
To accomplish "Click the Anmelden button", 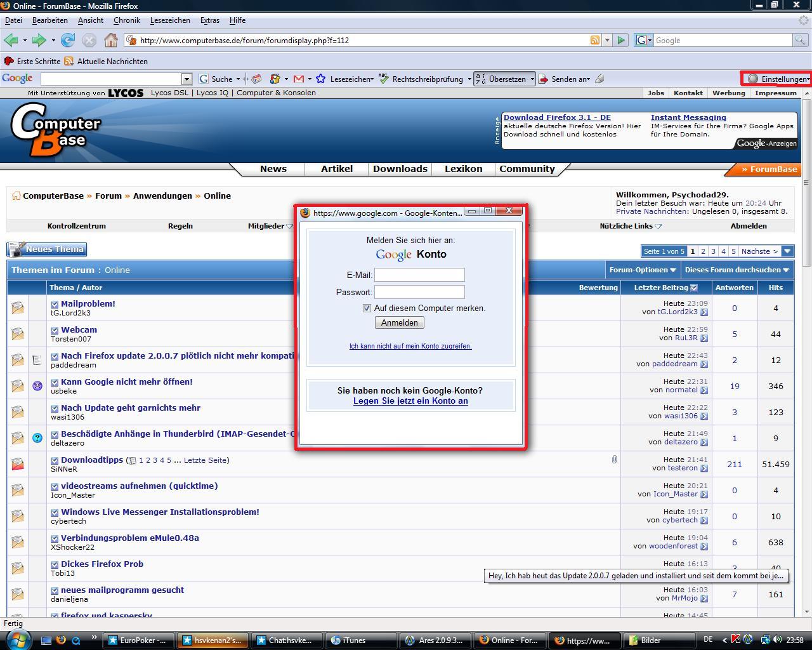I will (x=400, y=322).
